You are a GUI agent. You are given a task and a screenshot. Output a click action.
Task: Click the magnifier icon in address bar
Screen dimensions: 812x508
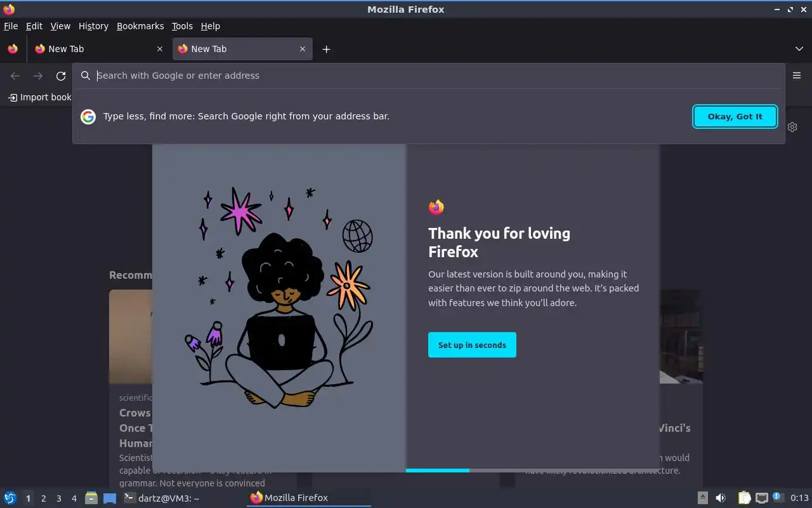point(86,76)
